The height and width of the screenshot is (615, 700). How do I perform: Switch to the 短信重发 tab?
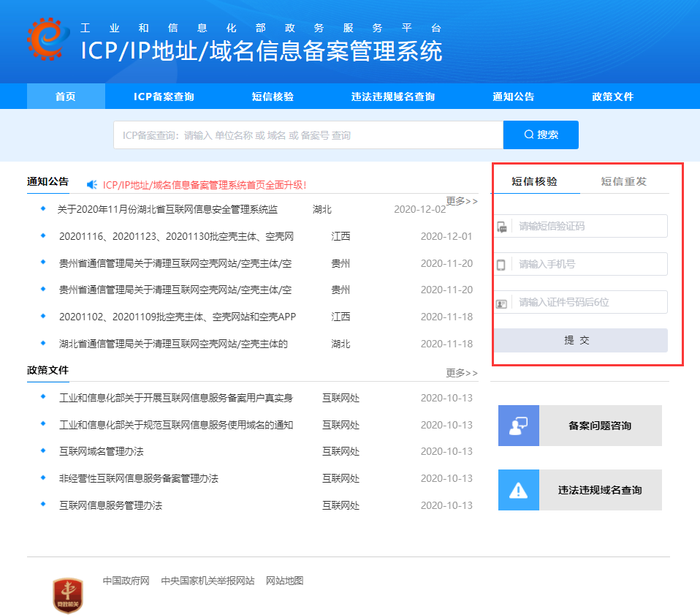(623, 181)
